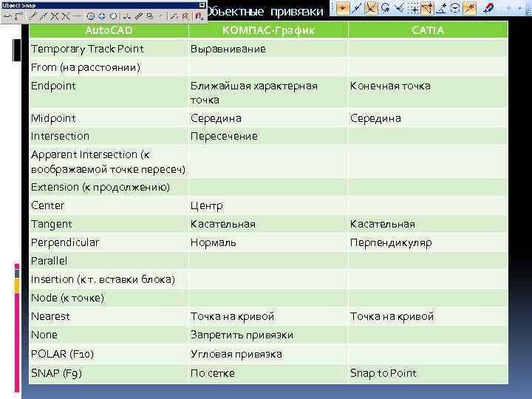Image resolution: width=532 pixels, height=399 pixels.
Task: Select the Node (к точке) cell
Action: 109,298
